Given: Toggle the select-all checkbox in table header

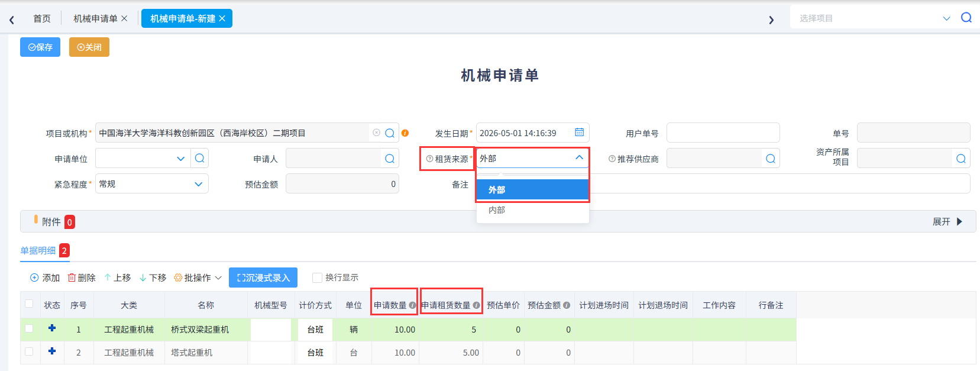Looking at the screenshot, I should pyautogui.click(x=29, y=304).
